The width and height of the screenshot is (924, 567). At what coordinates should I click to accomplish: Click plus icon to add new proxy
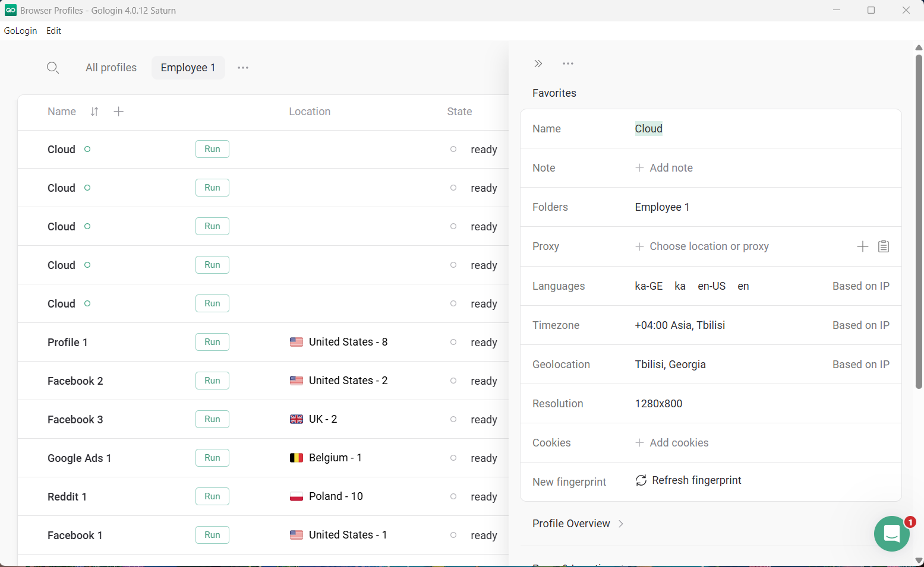863,246
